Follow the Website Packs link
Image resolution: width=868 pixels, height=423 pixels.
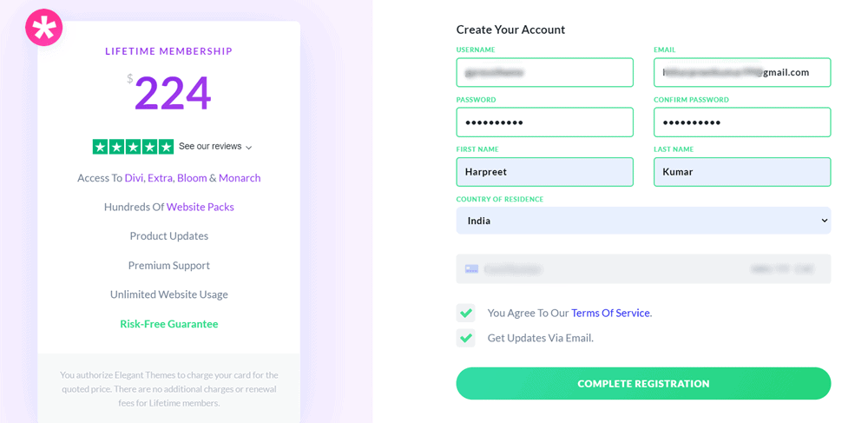click(x=201, y=207)
